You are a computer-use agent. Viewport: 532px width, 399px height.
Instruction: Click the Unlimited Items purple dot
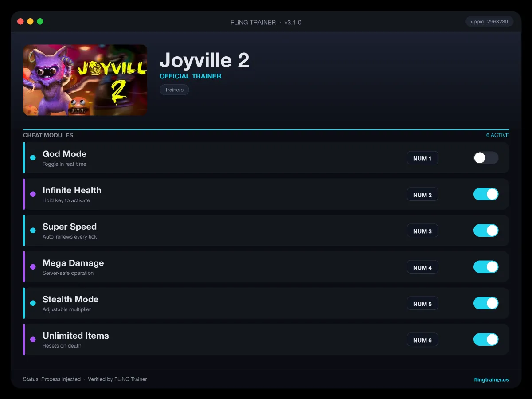33,340
